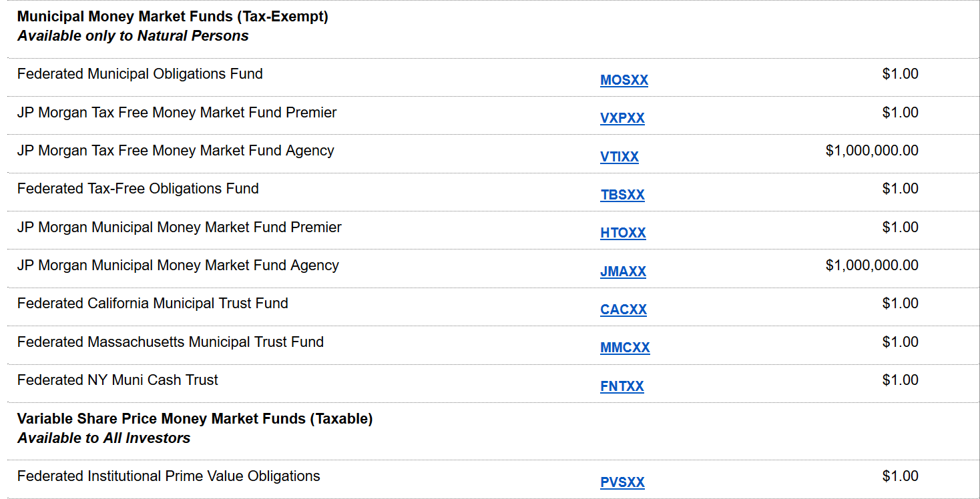The height and width of the screenshot is (499, 980).
Task: Click the Federated NY Muni Cash Trust row
Action: click(x=119, y=380)
